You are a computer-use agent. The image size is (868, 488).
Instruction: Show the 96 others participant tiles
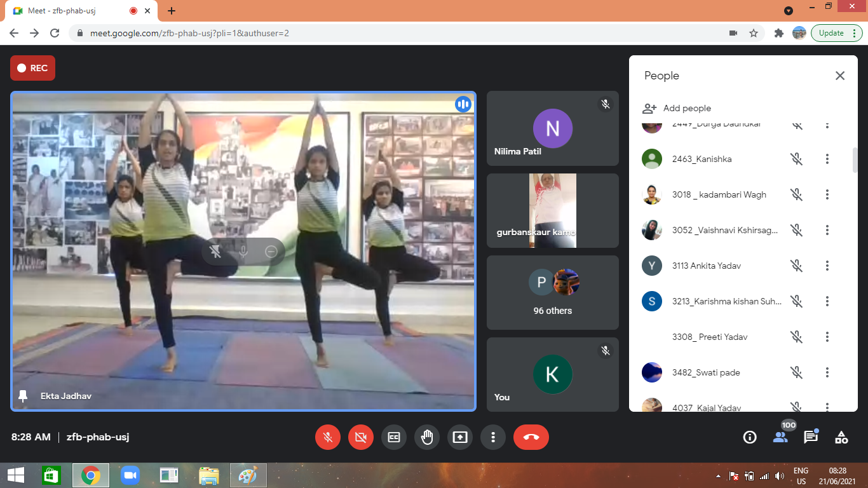[552, 293]
